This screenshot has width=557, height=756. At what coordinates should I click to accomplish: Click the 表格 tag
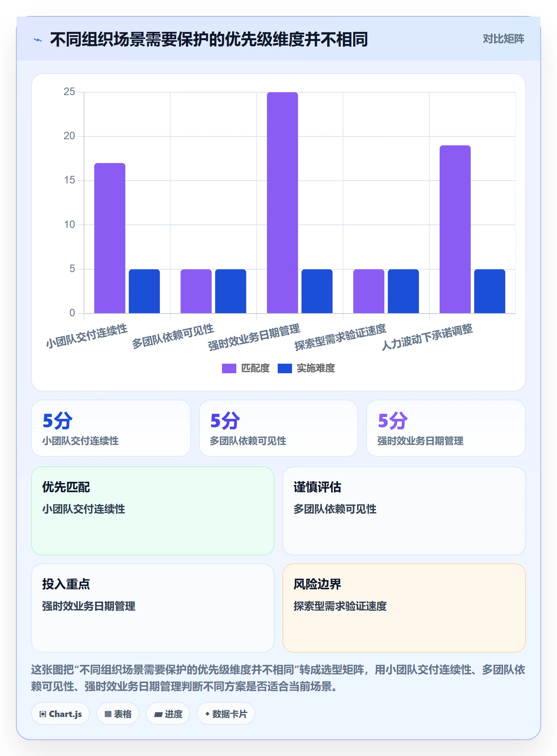(118, 714)
